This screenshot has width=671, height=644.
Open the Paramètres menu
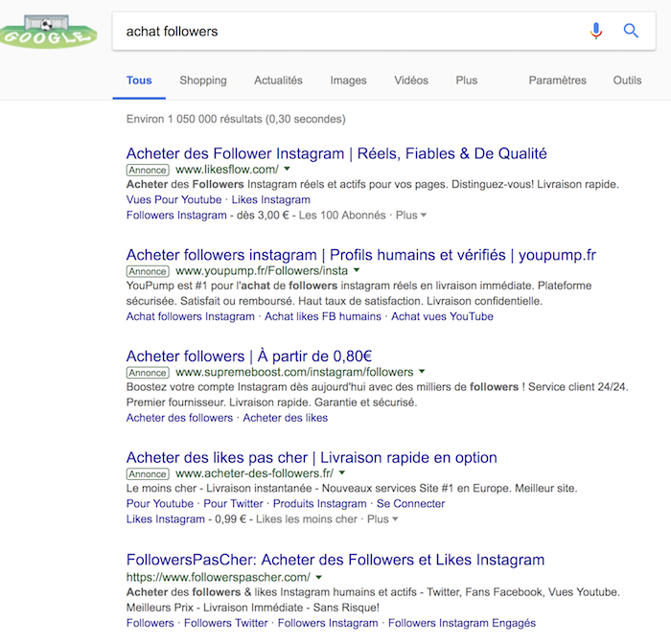tap(557, 80)
